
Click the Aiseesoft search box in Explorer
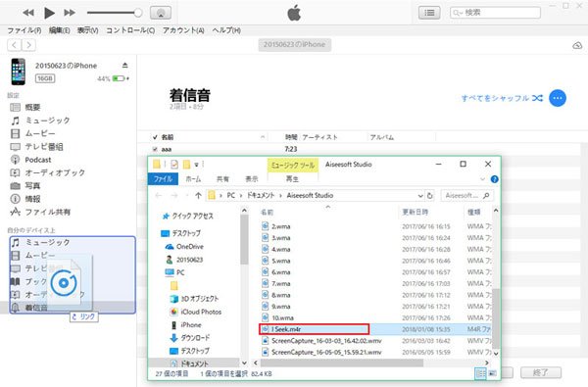pos(466,195)
